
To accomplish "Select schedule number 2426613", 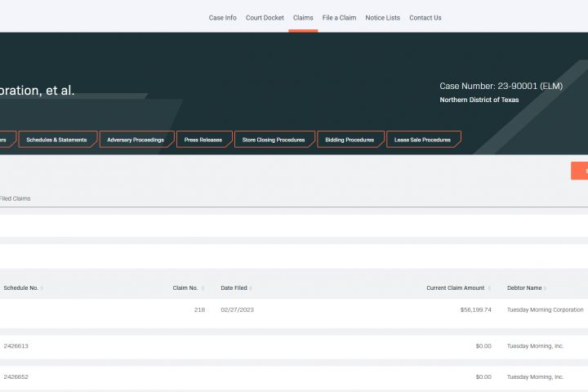I will click(x=16, y=346).
